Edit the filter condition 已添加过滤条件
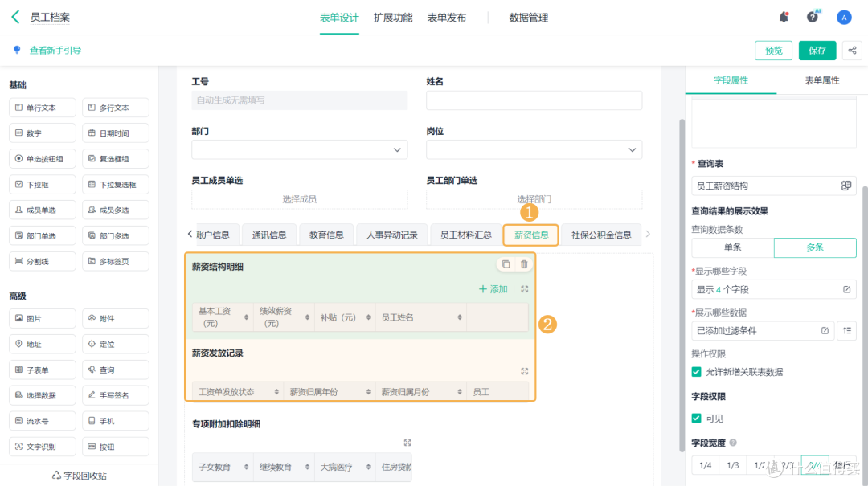 (825, 330)
